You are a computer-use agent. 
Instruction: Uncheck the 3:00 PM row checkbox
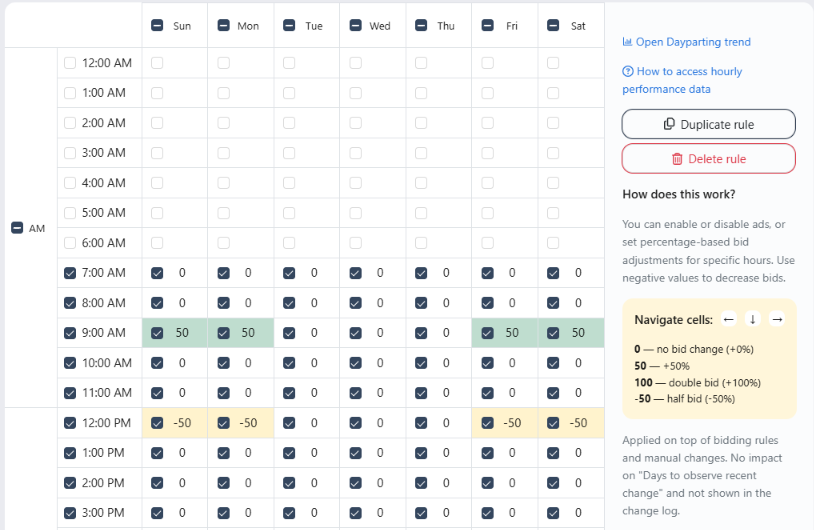tap(70, 513)
